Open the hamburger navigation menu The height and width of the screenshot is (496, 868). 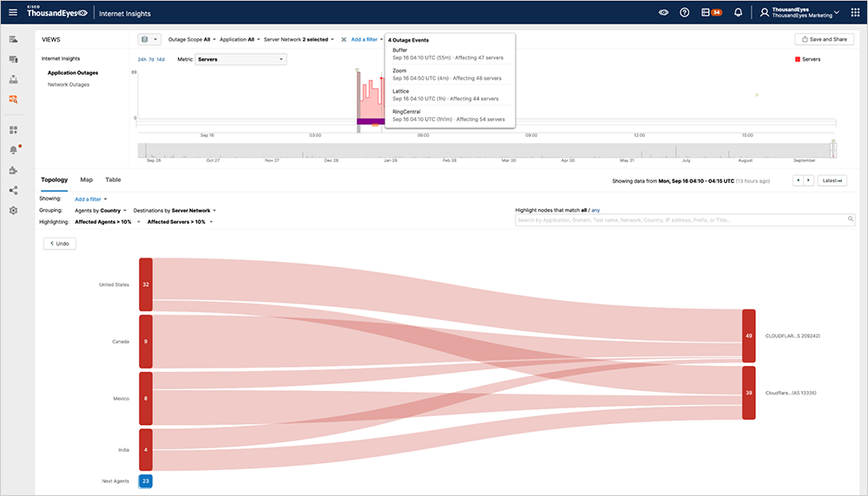13,12
